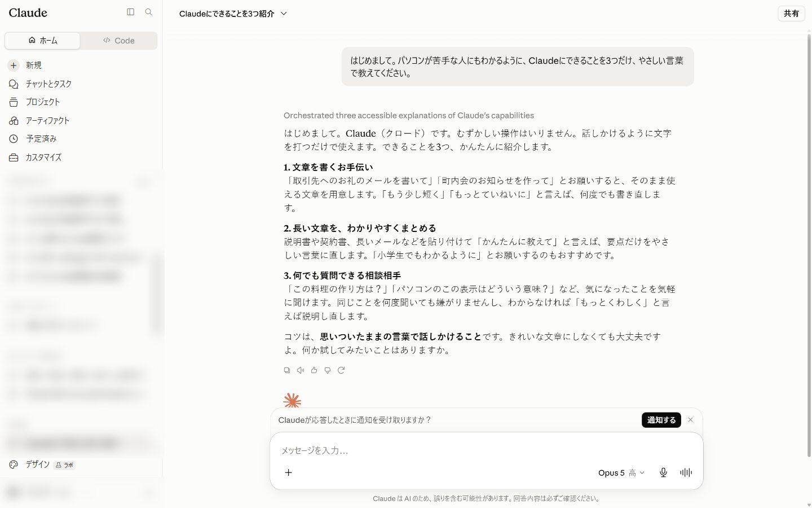812x508 pixels.
Task: Click the heading 3. 何でも質問できる相談相手
Action: [342, 275]
